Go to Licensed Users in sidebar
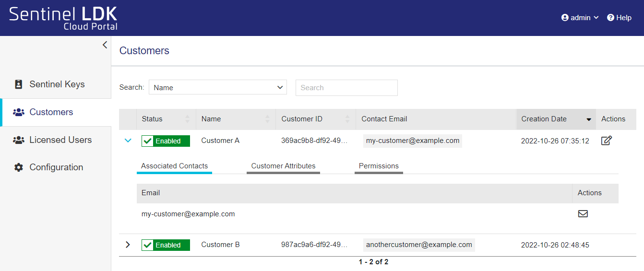Image resolution: width=644 pixels, height=271 pixels. coord(60,140)
